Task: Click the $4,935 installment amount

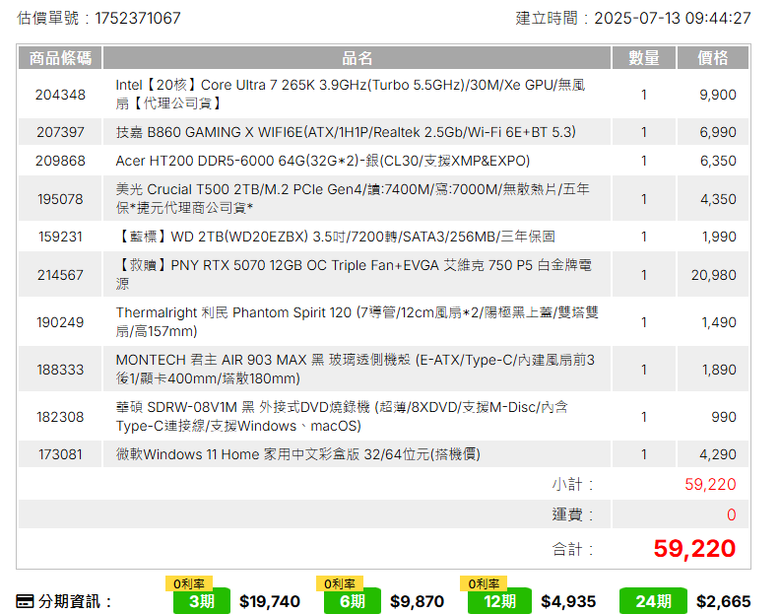Action: point(568,601)
